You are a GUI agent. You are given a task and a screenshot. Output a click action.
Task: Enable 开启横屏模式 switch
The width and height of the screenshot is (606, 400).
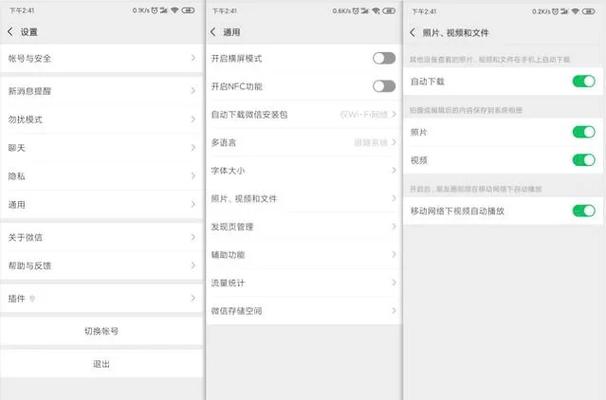click(384, 58)
